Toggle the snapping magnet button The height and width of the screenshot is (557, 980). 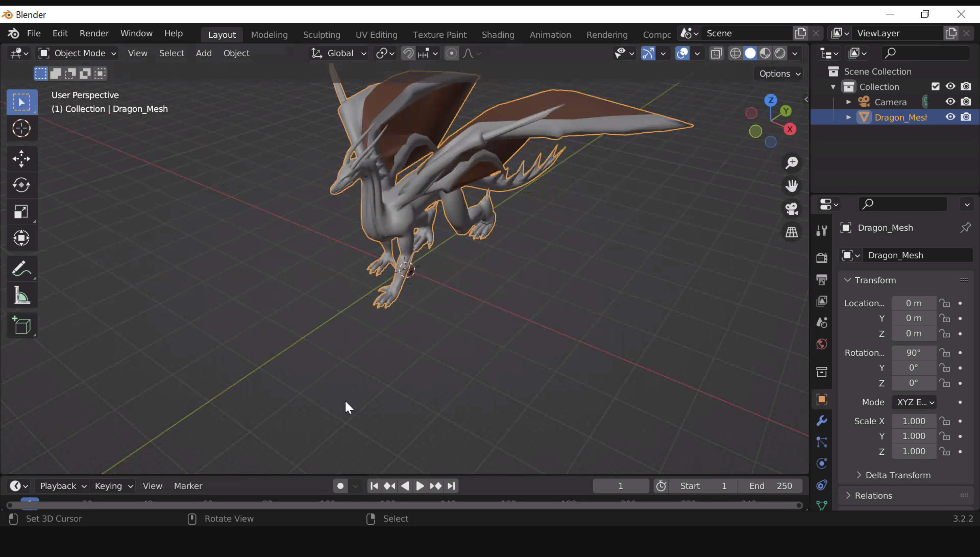[x=408, y=53]
